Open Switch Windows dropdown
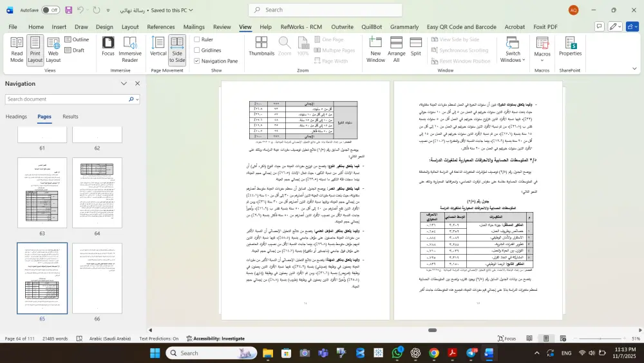The height and width of the screenshot is (363, 644). click(x=513, y=50)
